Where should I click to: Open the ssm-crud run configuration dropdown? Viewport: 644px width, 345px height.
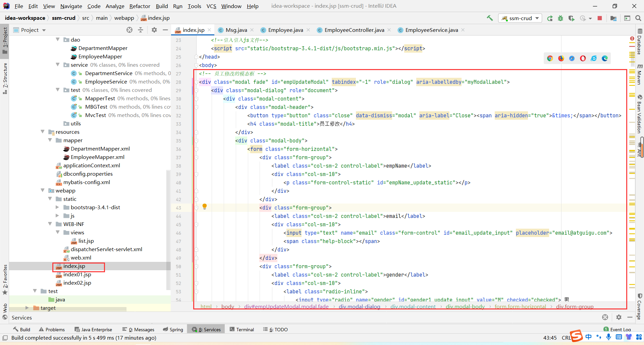coord(520,18)
